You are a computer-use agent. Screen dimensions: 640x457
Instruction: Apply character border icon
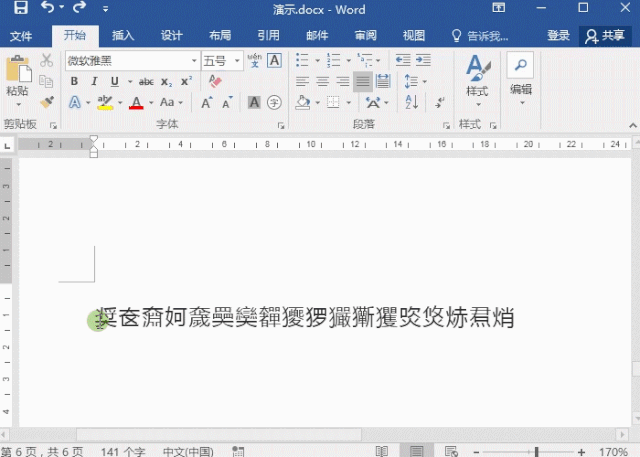pos(274,60)
